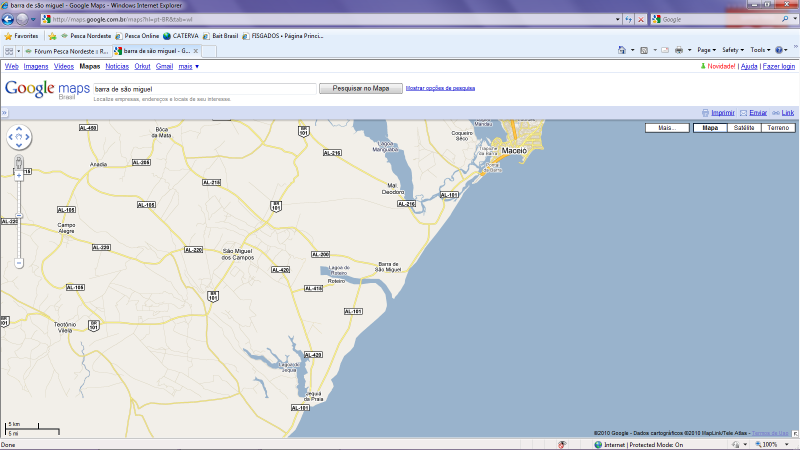Expand the command bar overflow chevron
Viewport: 800px width, 450px height.
pos(795,47)
